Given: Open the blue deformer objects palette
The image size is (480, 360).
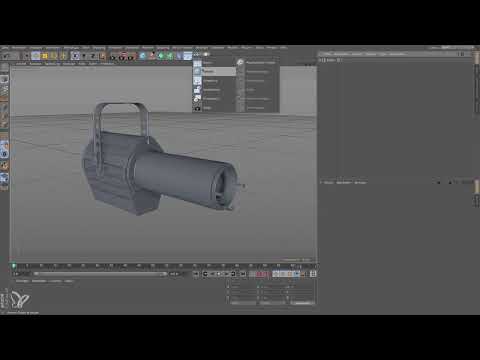Looking at the screenshot, I should pyautogui.click(x=179, y=56).
